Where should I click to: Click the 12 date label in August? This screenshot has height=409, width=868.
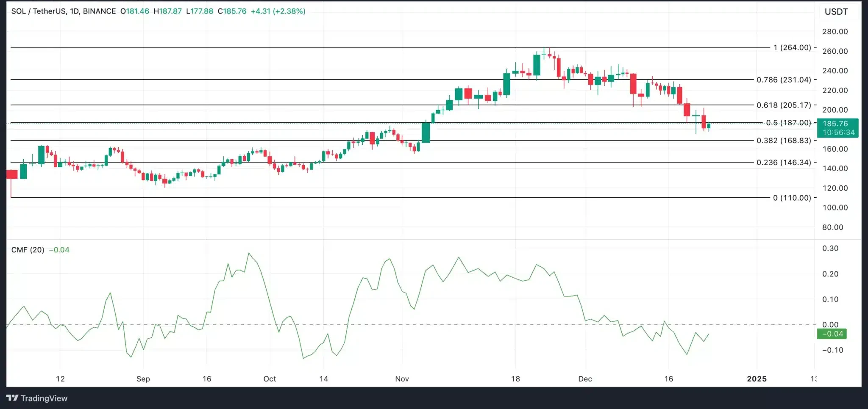pyautogui.click(x=61, y=379)
